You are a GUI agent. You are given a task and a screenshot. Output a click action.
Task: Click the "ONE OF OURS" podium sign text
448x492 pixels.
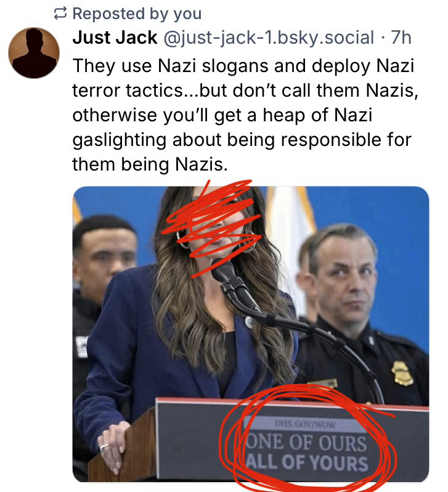(306, 442)
